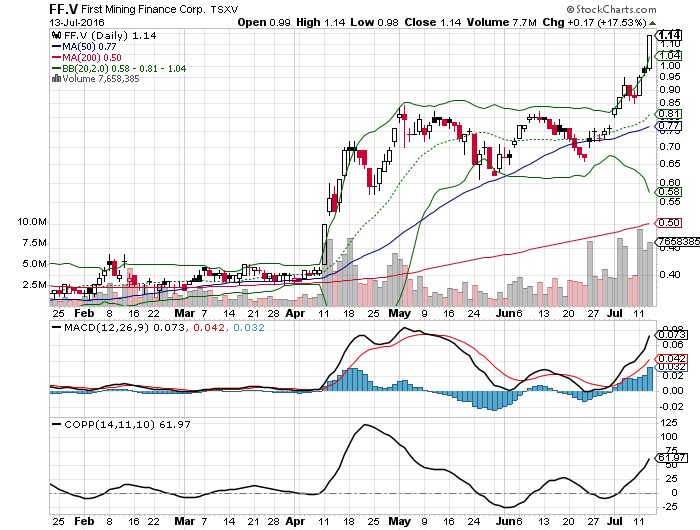Click the Jul label under the Coppock panel
The image size is (700, 530).
pos(615,522)
